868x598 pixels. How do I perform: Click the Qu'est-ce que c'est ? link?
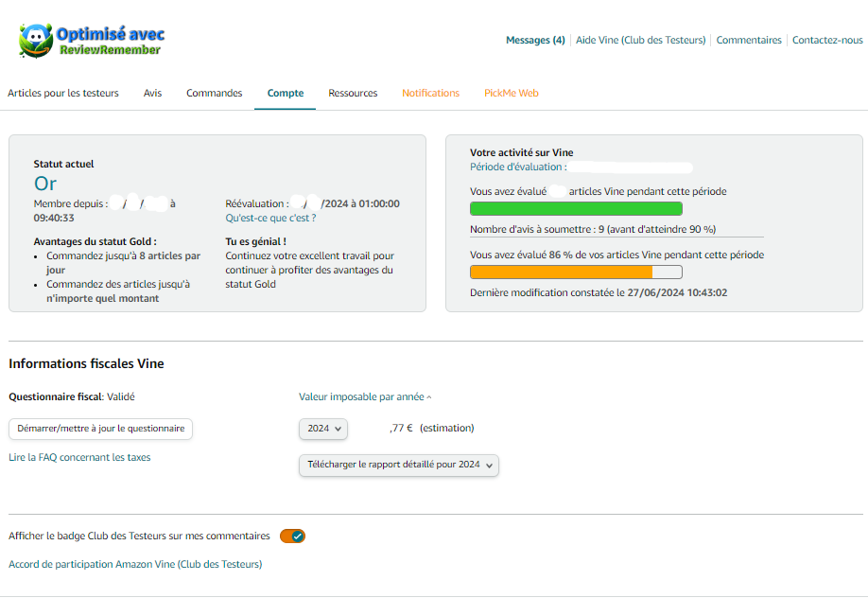click(270, 218)
